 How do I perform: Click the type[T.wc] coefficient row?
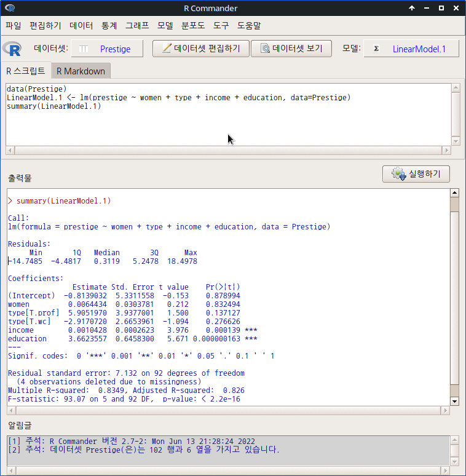click(x=124, y=322)
